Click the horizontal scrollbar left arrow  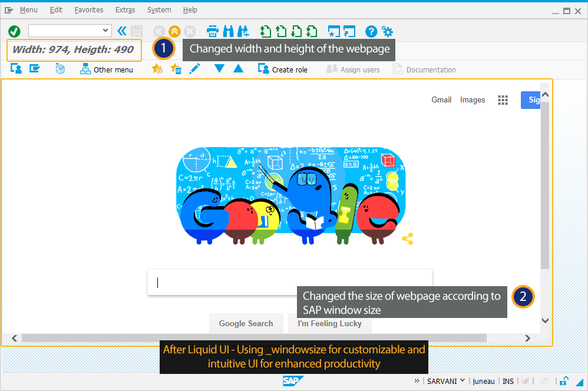tap(14, 338)
